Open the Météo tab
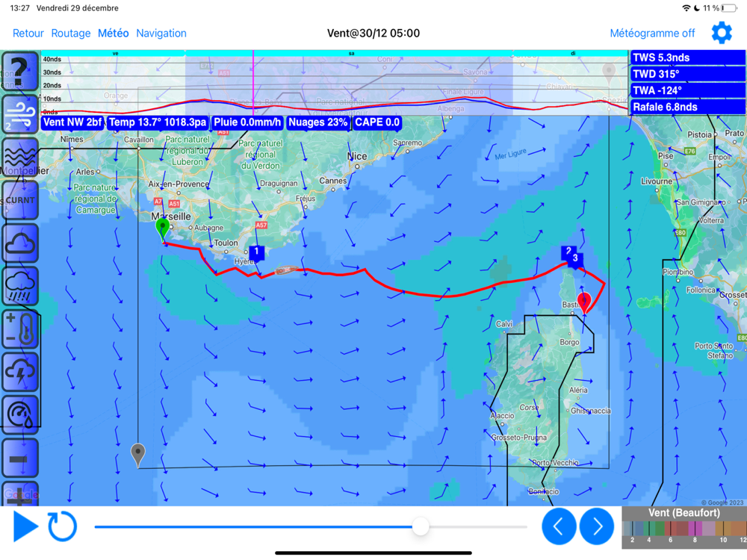747x560 pixels. click(114, 34)
